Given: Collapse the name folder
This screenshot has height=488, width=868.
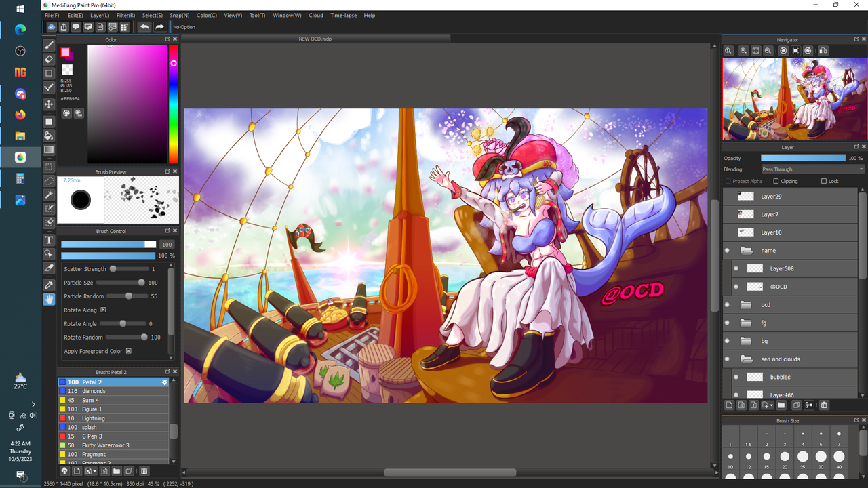Looking at the screenshot, I should tap(747, 250).
